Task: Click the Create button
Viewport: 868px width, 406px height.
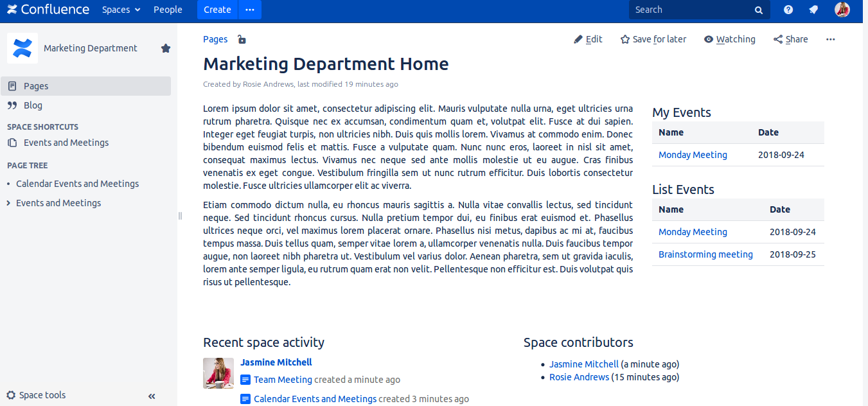Action: coord(217,10)
